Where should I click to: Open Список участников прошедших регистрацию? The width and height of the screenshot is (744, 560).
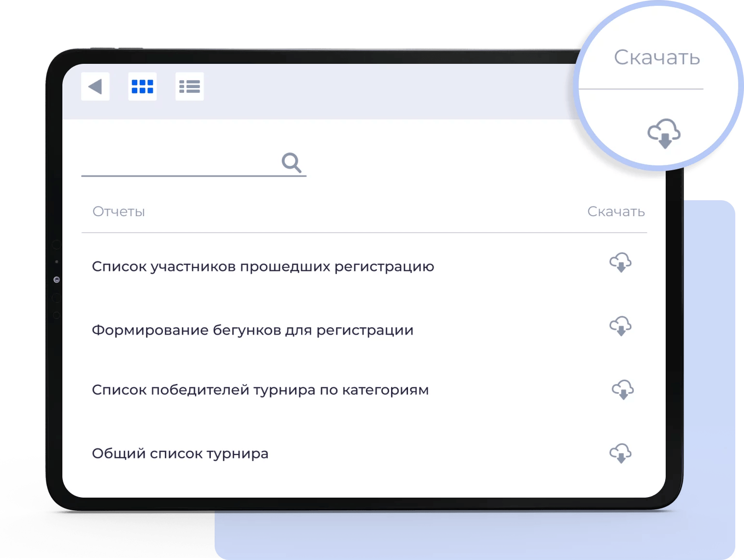click(x=263, y=266)
